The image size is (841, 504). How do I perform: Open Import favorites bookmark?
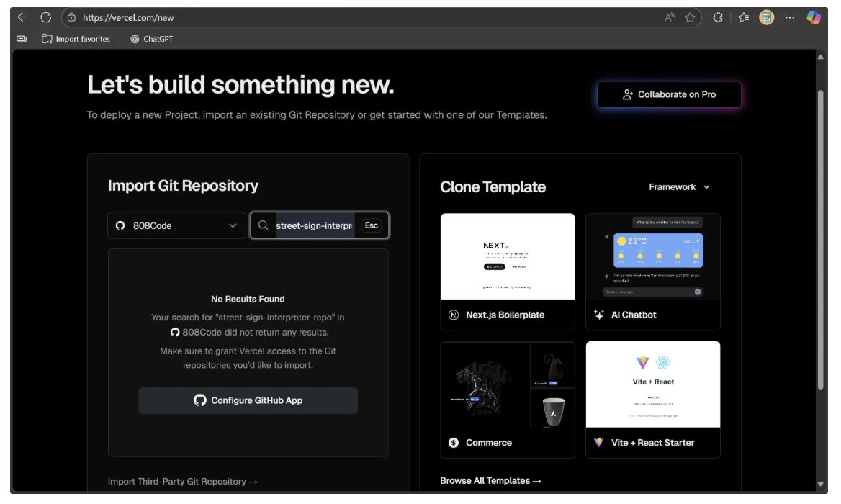76,39
